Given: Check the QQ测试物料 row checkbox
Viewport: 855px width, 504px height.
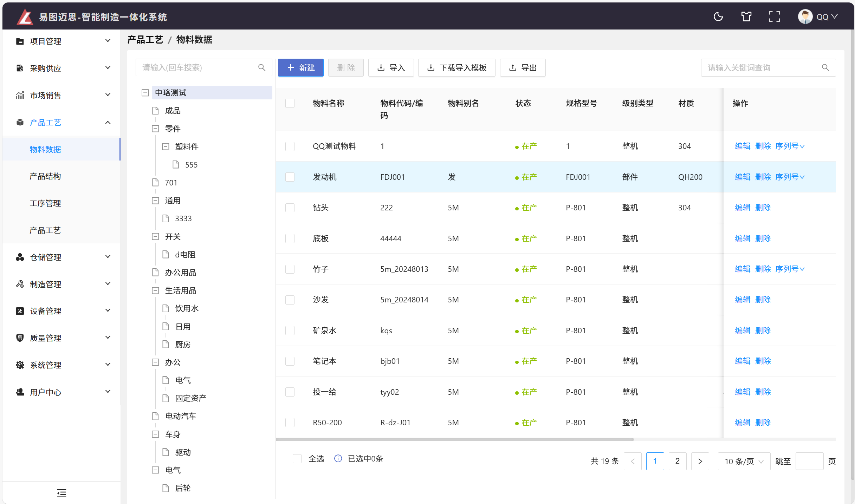Looking at the screenshot, I should pos(290,146).
